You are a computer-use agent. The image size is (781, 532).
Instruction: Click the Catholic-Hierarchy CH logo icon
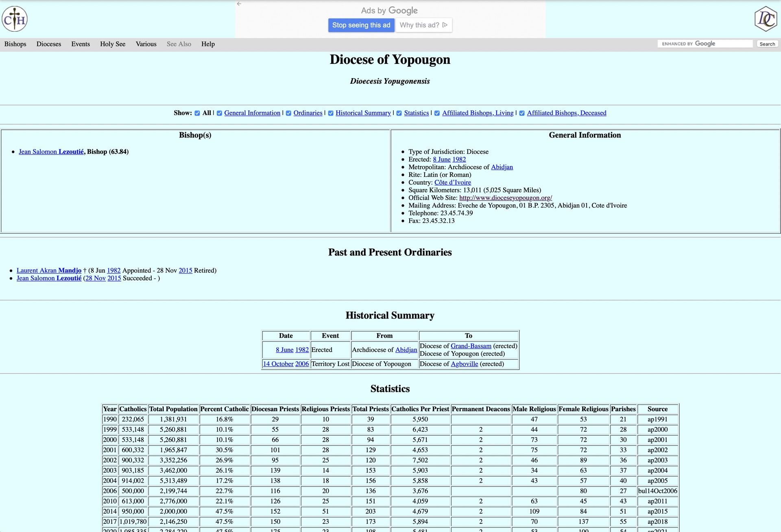pyautogui.click(x=15, y=19)
